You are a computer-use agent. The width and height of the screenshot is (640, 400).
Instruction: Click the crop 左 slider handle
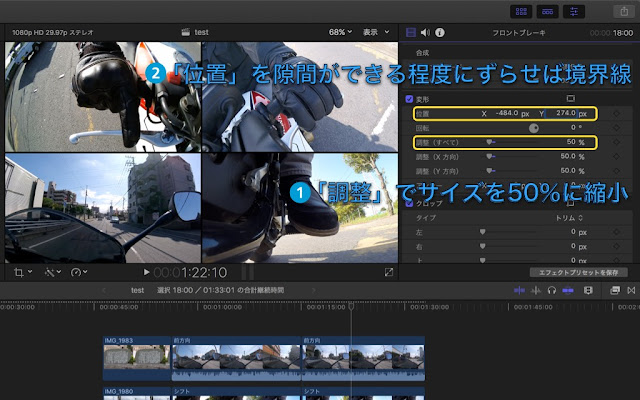click(x=482, y=232)
